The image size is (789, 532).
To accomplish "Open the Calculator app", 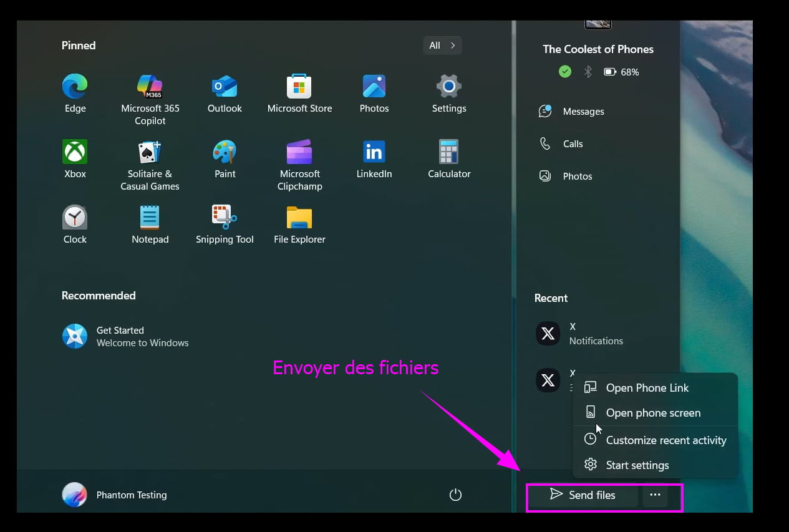I will pos(449,159).
